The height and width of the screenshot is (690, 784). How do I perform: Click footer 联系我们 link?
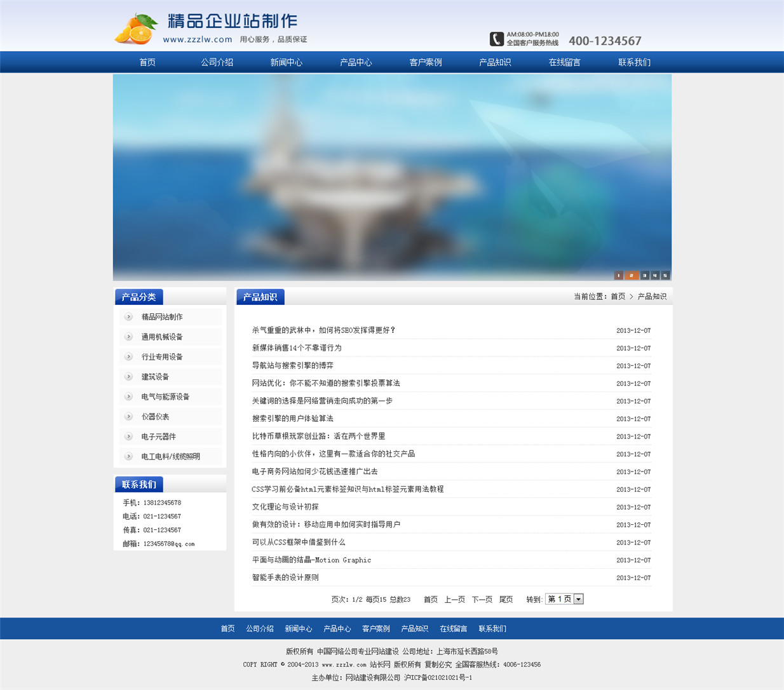[492, 629]
